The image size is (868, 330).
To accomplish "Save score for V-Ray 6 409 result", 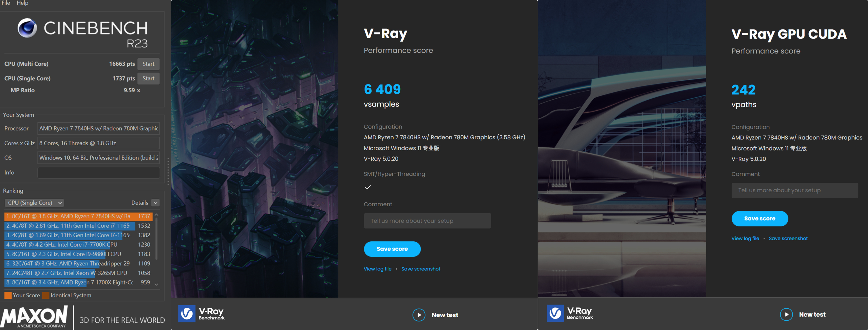I will coord(392,249).
